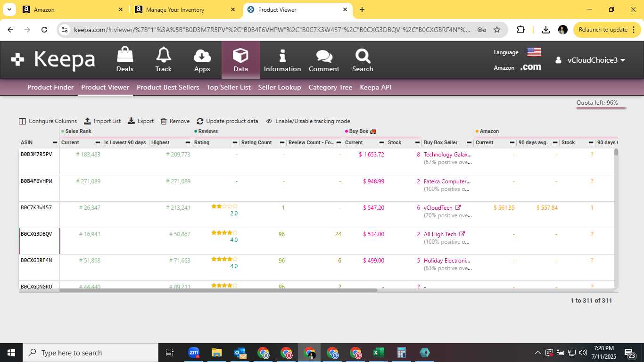Open Technology Galax... seller link
The image size is (644, 362).
447,155
